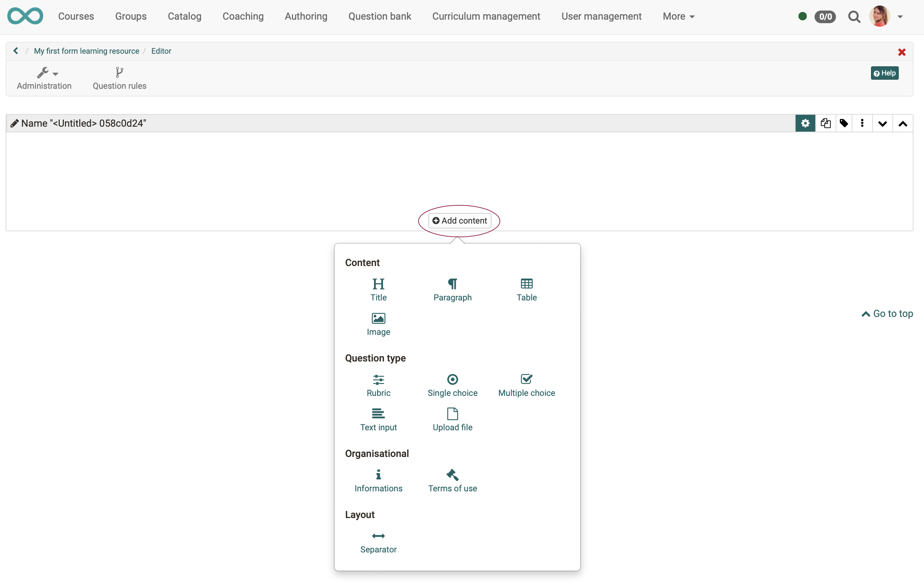This screenshot has height=584, width=924.
Task: Click the layout name to edit it
Action: 83,123
